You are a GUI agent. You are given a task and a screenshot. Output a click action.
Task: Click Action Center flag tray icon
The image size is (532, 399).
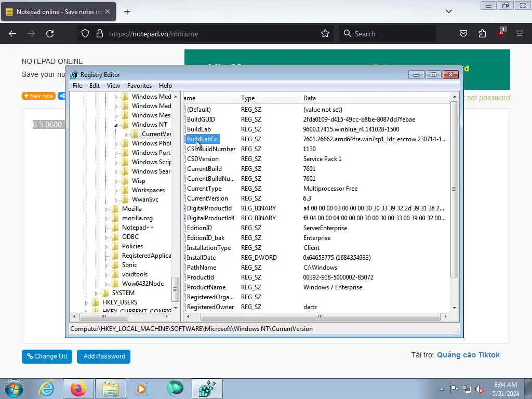click(x=454, y=389)
